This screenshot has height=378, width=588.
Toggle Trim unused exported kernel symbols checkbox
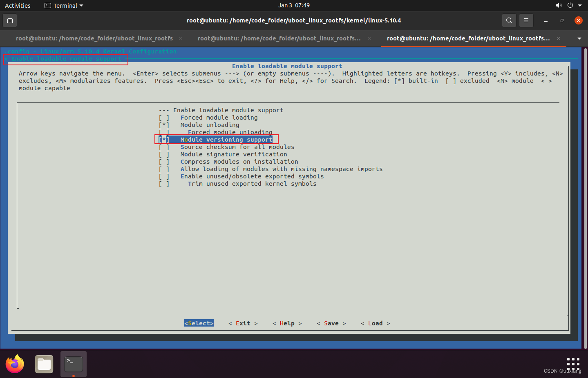164,184
